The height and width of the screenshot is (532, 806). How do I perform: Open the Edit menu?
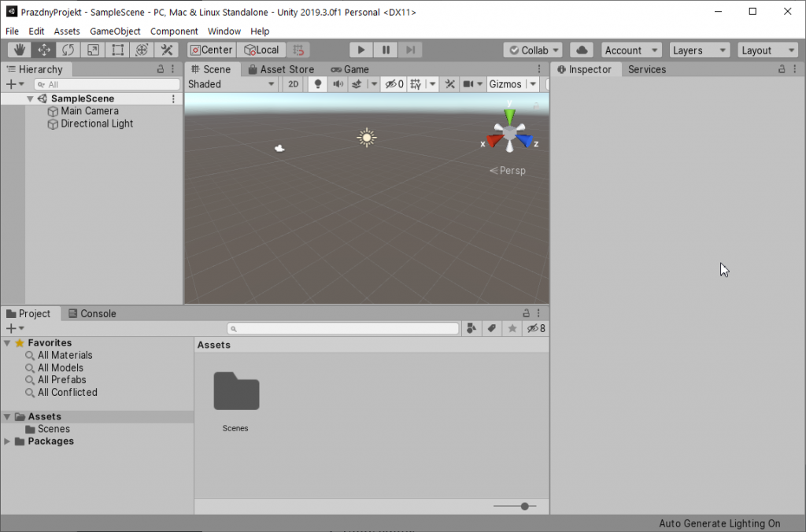tap(36, 31)
